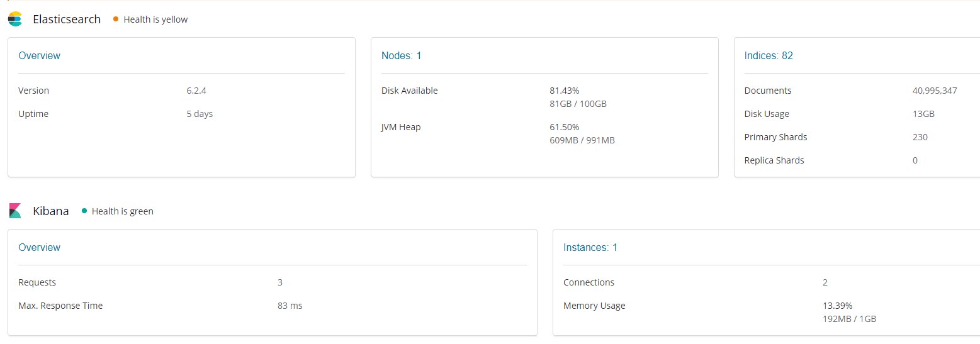Select the Health is green status text
980x344 pixels.
coord(123,211)
